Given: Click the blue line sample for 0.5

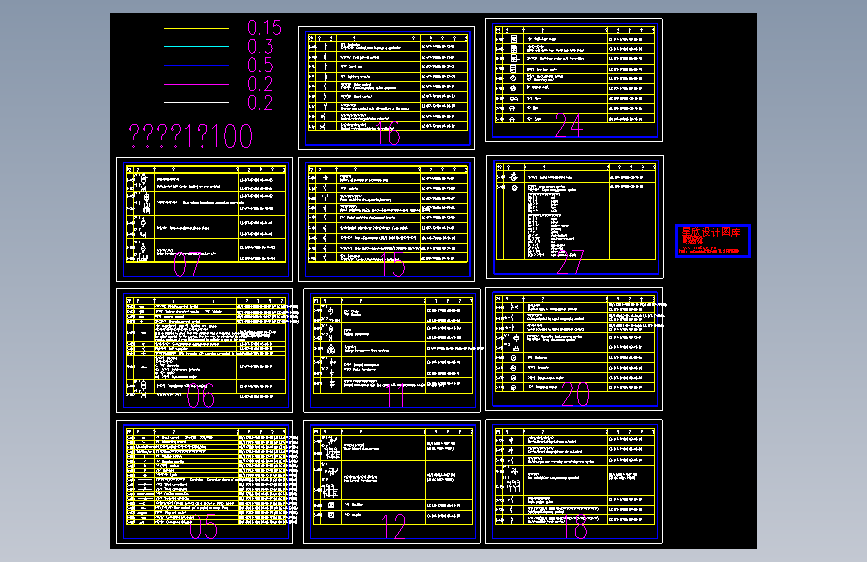Looking at the screenshot, I should [x=196, y=65].
